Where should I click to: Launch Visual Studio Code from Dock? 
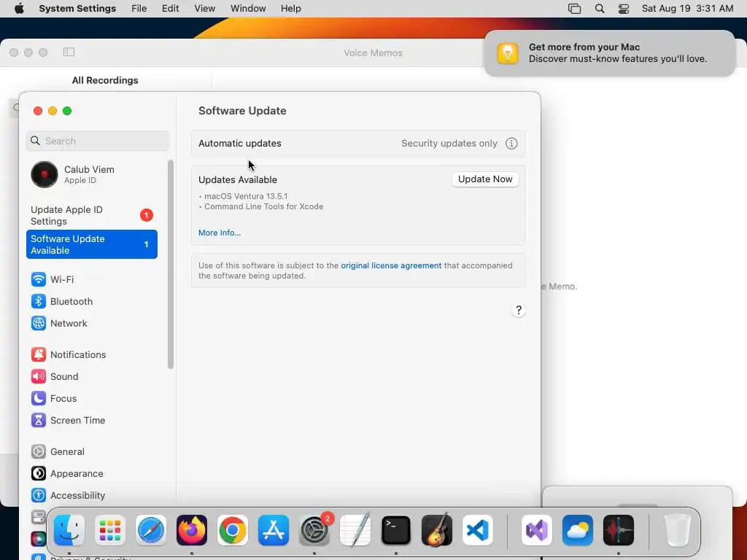[478, 530]
